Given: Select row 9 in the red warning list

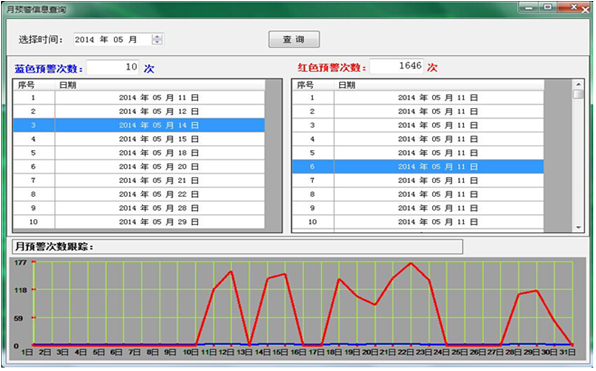Looking at the screenshot, I should (418, 208).
